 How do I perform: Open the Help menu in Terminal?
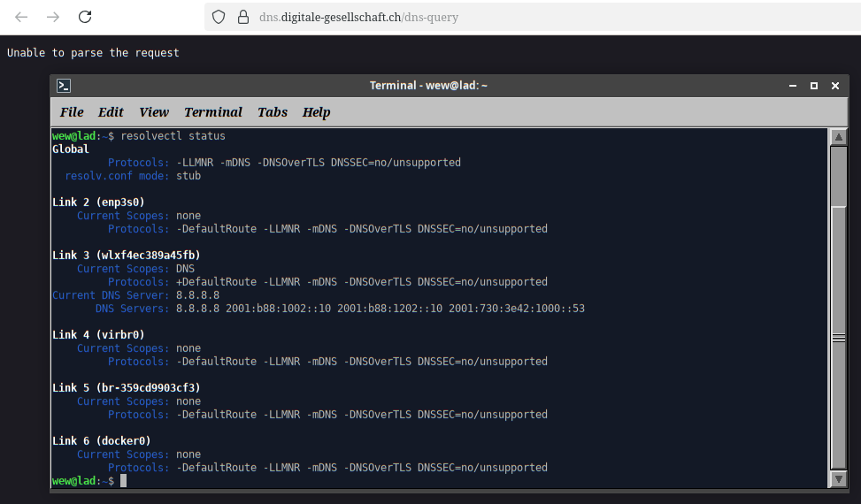tap(316, 112)
